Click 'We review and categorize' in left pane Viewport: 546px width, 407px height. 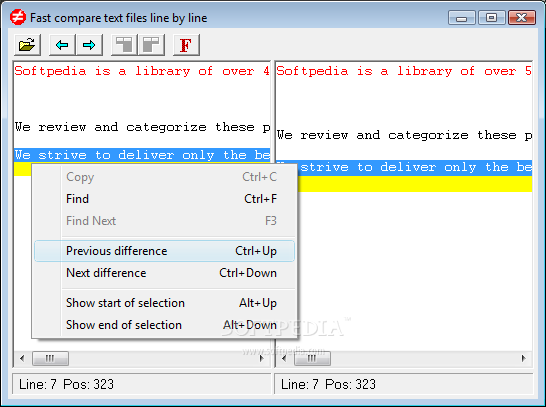142,127
